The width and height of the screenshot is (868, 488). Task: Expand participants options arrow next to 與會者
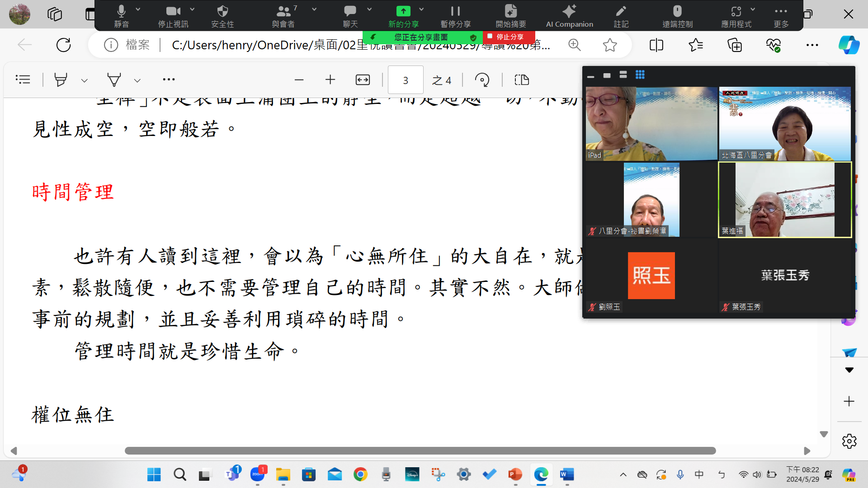coord(314,9)
